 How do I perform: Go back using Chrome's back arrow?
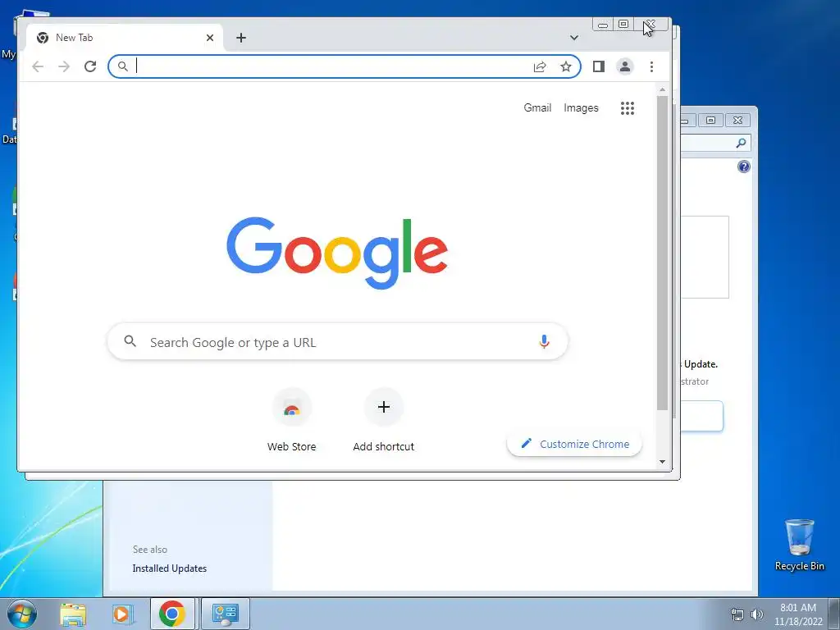point(38,66)
